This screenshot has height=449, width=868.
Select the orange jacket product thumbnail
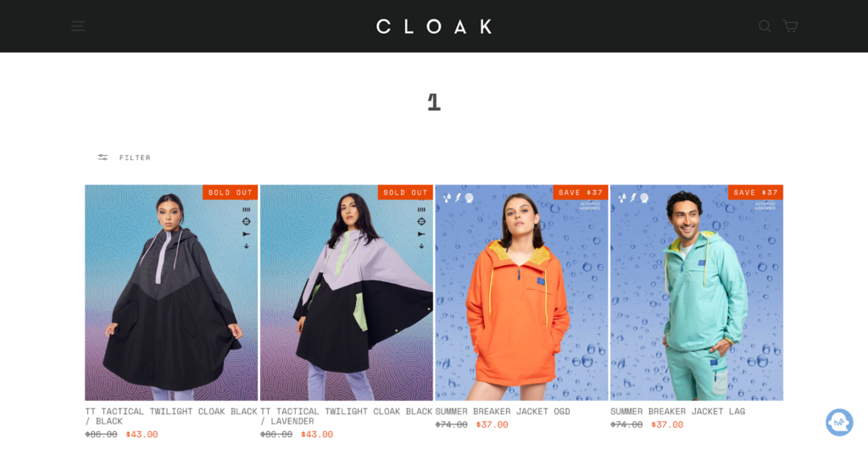click(x=521, y=292)
